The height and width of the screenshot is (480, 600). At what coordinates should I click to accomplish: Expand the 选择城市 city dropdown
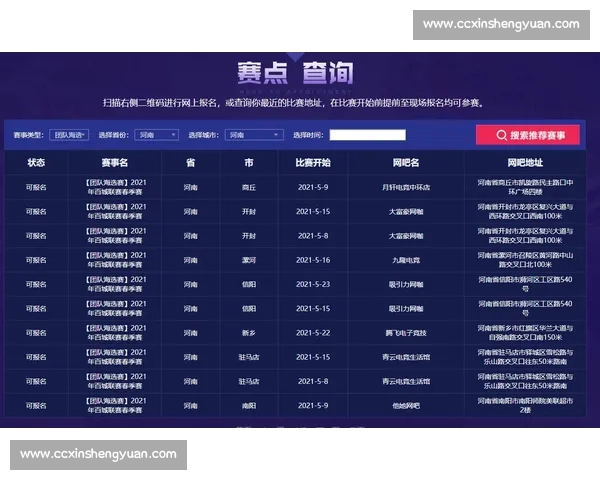pos(254,135)
